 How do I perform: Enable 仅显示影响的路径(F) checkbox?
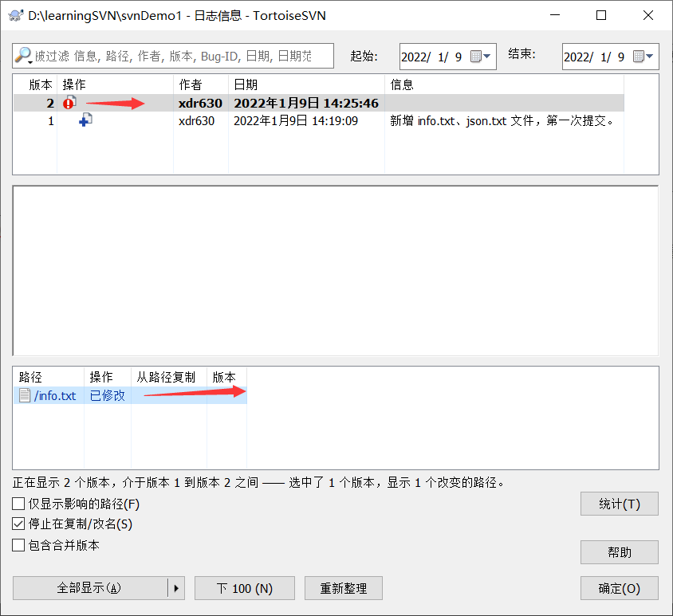pos(17,503)
